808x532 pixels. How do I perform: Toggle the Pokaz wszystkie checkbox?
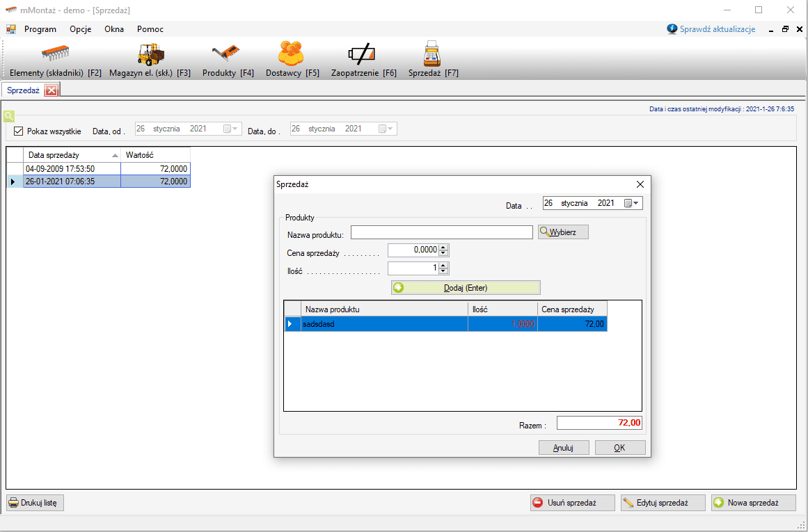coord(19,131)
